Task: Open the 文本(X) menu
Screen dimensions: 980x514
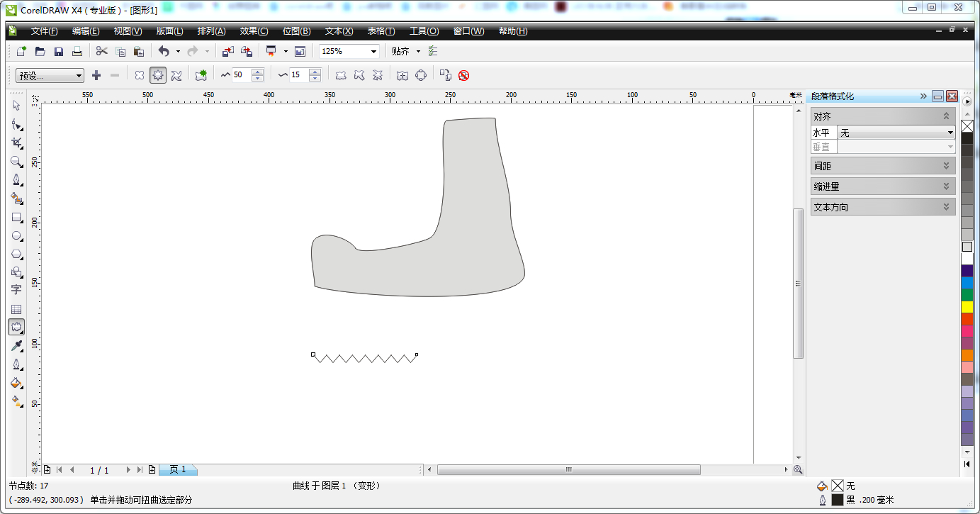Action: (x=339, y=31)
